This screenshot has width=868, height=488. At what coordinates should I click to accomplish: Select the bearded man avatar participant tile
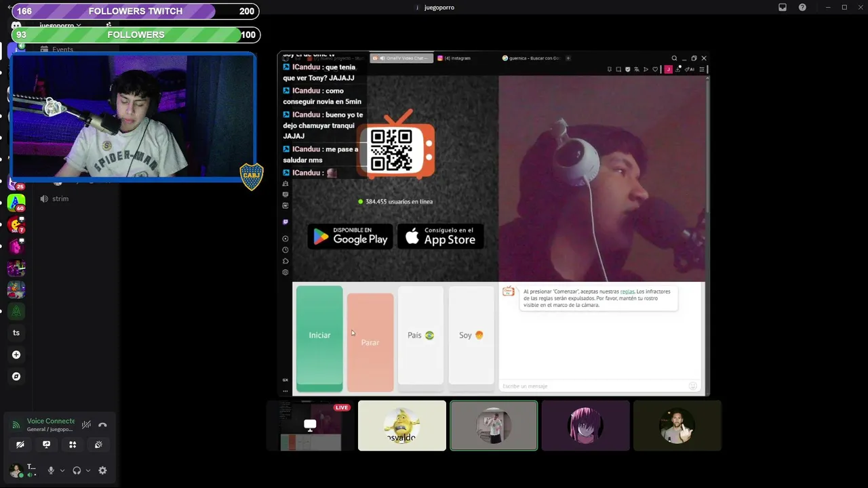pyautogui.click(x=677, y=426)
